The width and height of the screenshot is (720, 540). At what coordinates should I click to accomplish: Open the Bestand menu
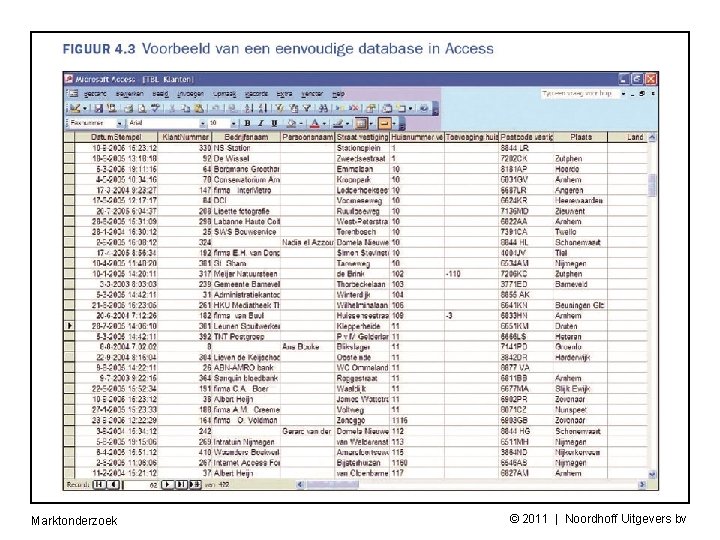95,94
